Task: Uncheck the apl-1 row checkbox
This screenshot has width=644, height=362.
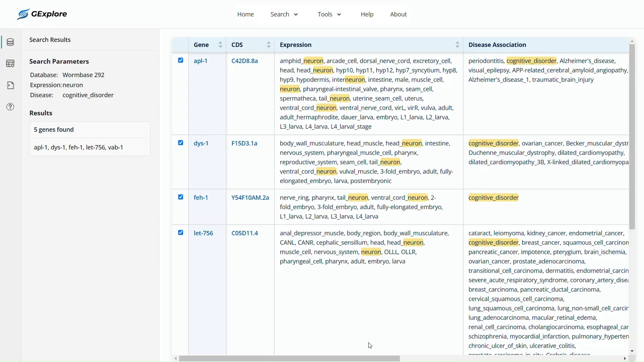Action: [x=181, y=60]
